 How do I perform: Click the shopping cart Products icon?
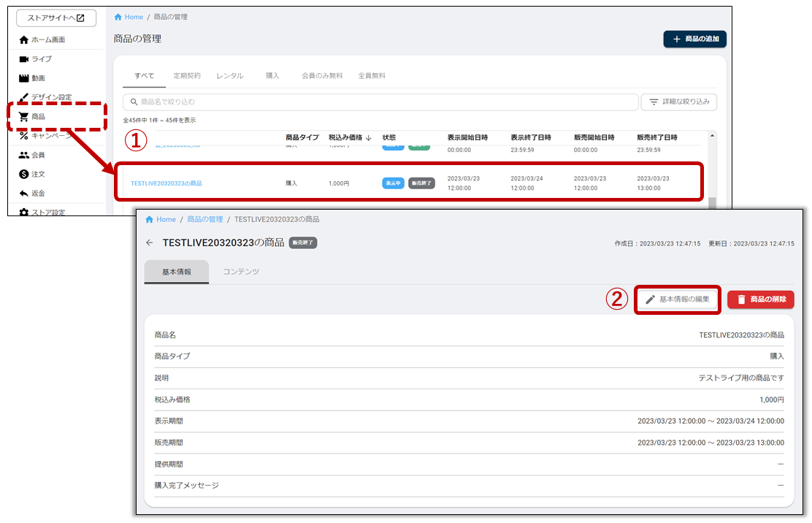[24, 116]
